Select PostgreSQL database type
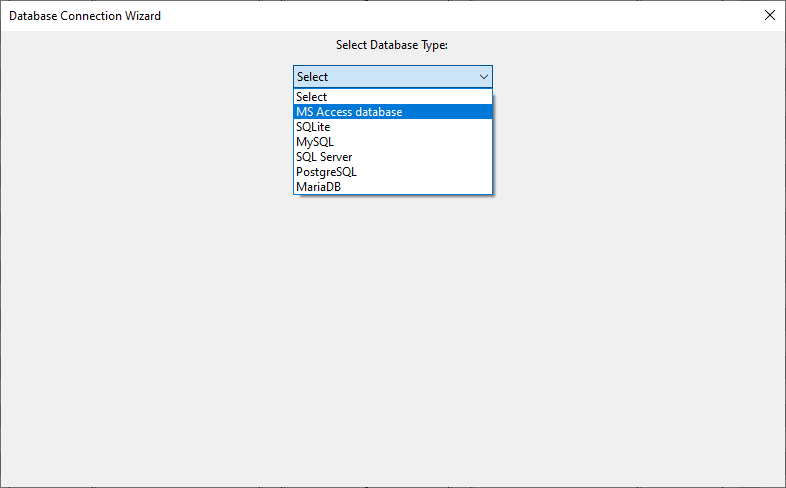Image resolution: width=786 pixels, height=488 pixels. pyautogui.click(x=393, y=172)
